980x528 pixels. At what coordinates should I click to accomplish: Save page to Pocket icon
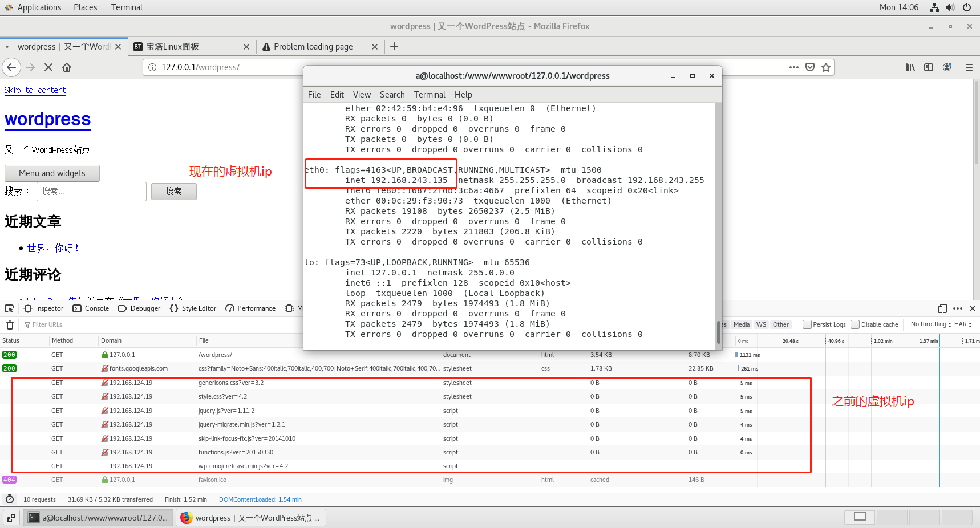pyautogui.click(x=809, y=67)
